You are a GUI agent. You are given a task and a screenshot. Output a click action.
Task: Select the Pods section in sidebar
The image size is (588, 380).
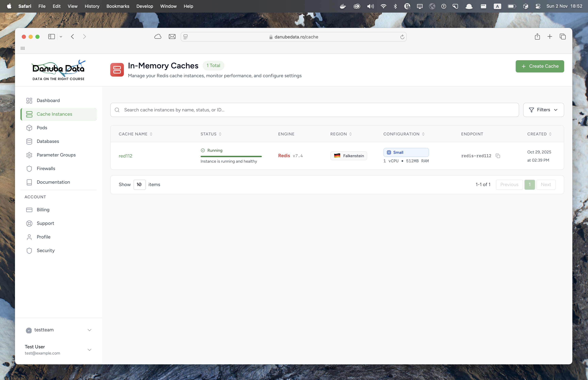pos(42,128)
